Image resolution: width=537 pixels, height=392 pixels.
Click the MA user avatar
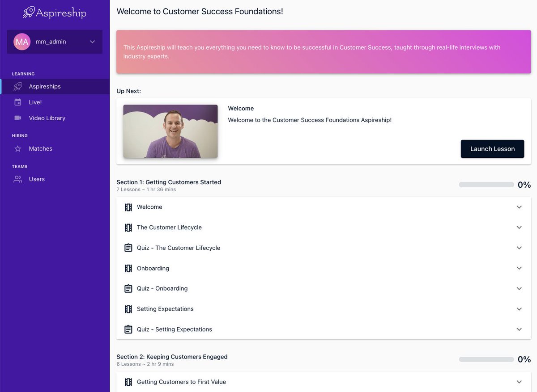22,42
